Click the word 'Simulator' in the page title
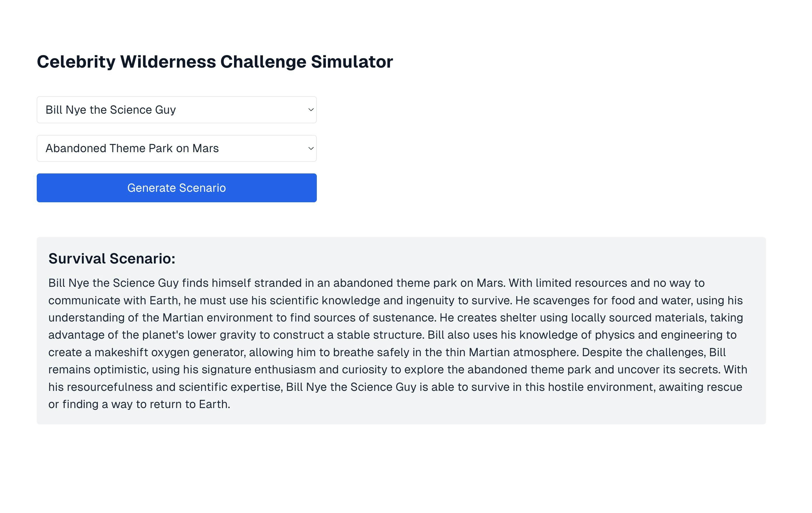 click(352, 62)
